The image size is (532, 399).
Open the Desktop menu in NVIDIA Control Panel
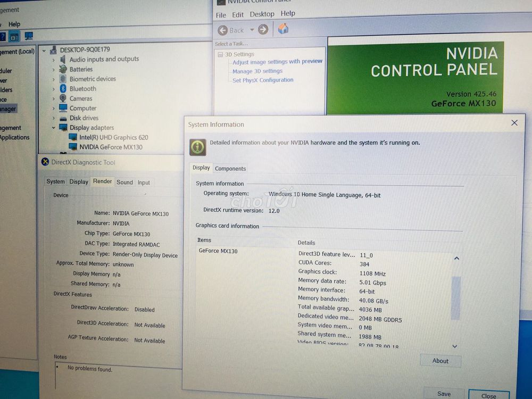click(x=262, y=14)
